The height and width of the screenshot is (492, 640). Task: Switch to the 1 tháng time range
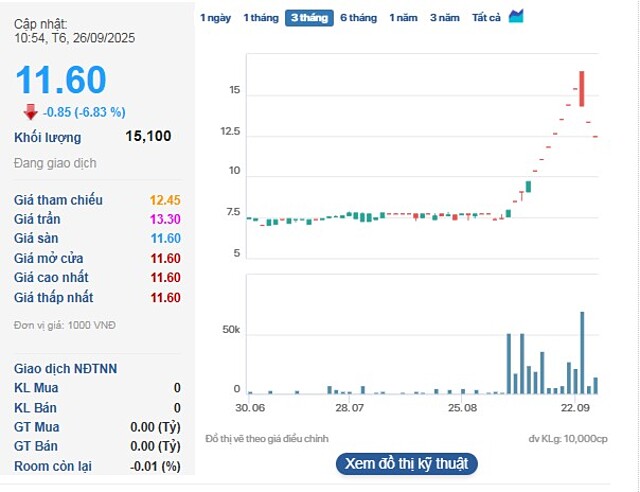(x=261, y=18)
